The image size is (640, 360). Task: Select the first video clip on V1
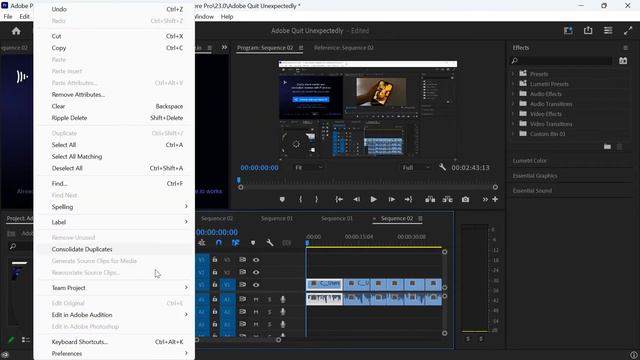tap(324, 284)
